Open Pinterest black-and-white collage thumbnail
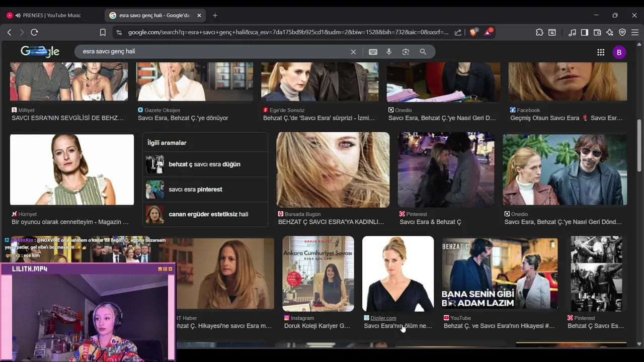 tap(596, 274)
